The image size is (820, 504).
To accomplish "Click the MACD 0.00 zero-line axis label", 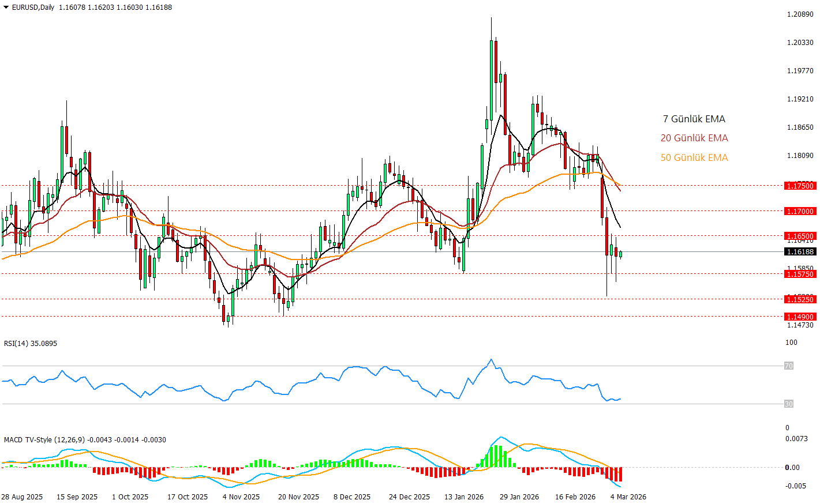I will click(x=792, y=467).
